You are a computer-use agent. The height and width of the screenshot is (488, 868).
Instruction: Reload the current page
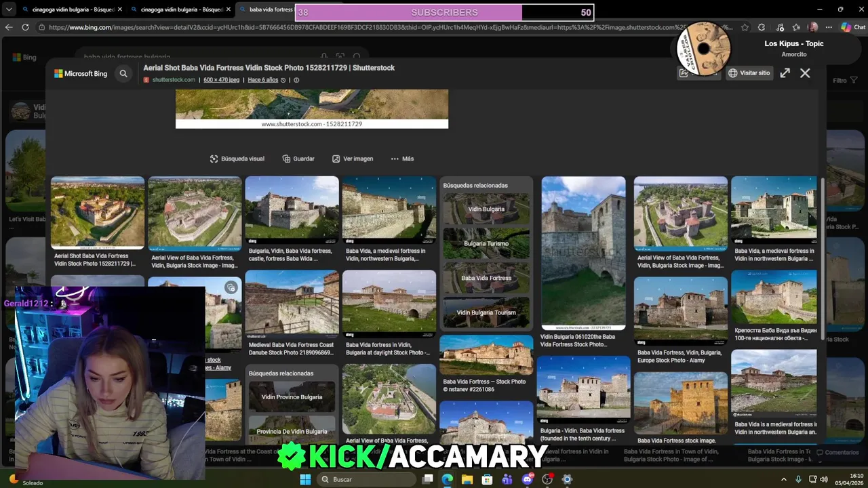point(25,27)
